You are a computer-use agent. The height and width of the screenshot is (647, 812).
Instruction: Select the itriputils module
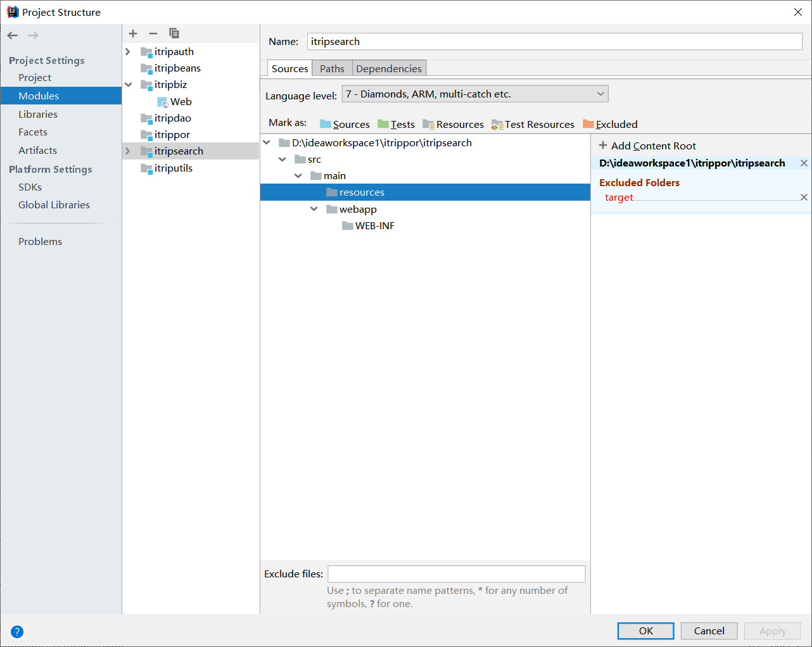[174, 168]
